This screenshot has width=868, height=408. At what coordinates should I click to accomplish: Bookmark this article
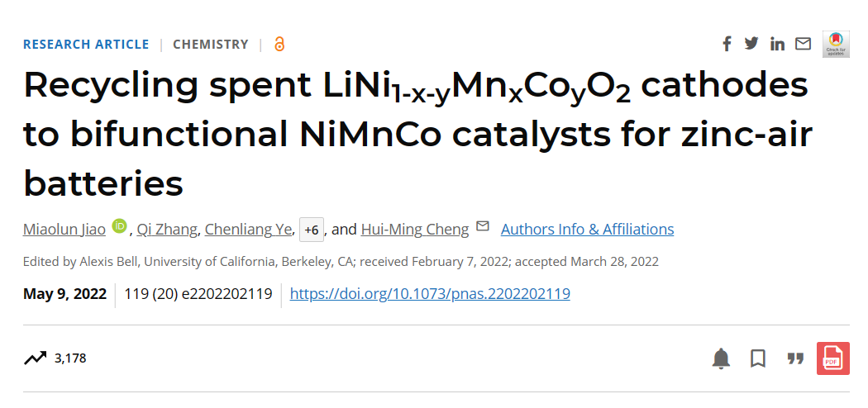click(758, 358)
